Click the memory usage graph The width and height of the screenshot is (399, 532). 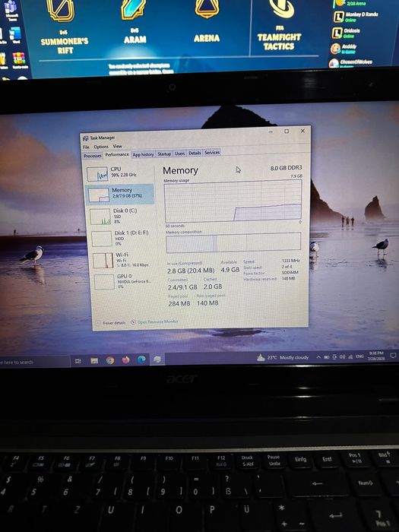point(233,201)
